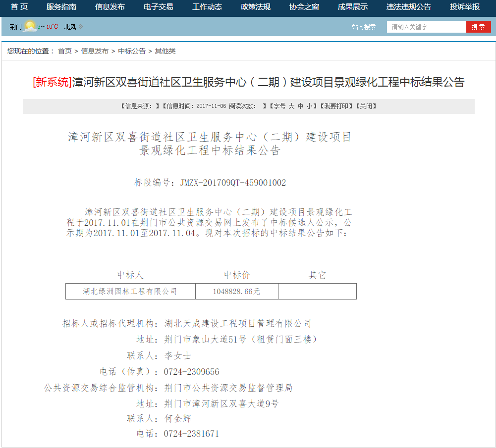Open the 首页 navigation menu
Viewport: 496px width, 448px height.
18,7
